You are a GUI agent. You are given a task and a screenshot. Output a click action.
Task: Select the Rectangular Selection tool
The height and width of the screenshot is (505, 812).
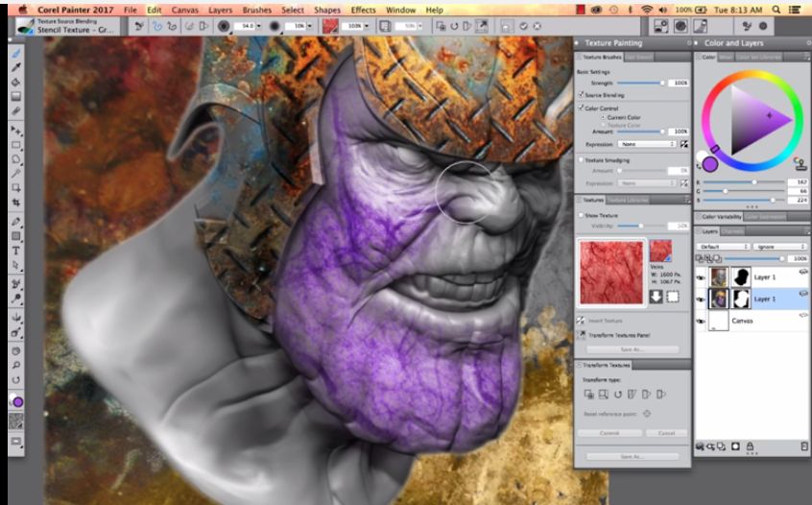(16, 145)
